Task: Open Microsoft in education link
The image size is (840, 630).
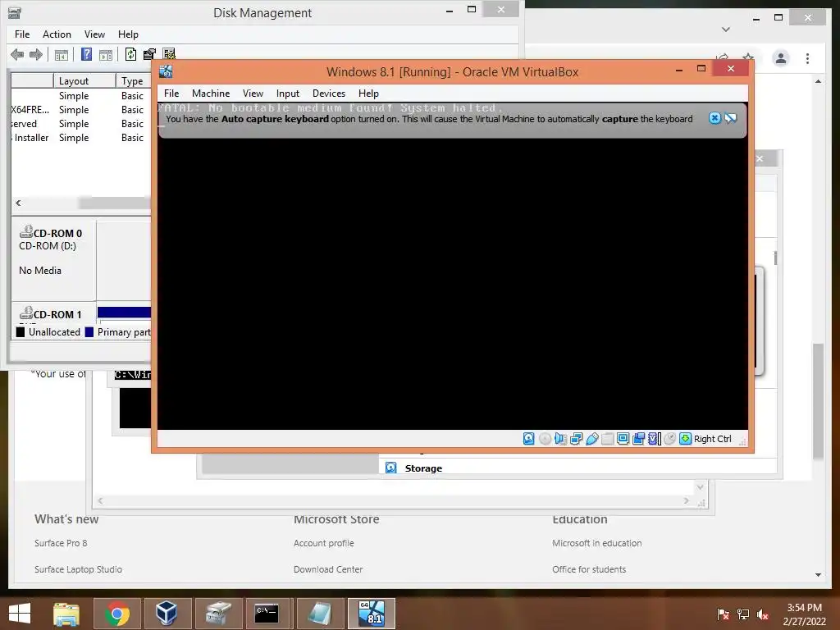Action: (x=597, y=543)
